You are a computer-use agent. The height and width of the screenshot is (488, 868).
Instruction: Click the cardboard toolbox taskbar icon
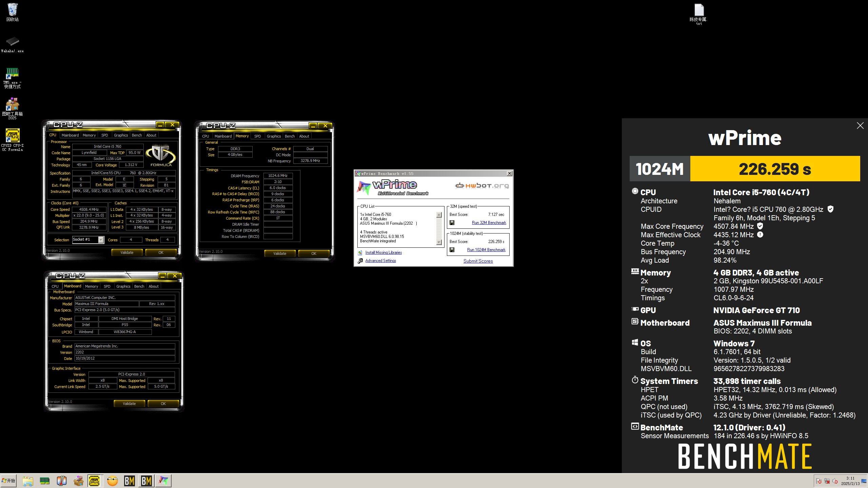pyautogui.click(x=79, y=481)
